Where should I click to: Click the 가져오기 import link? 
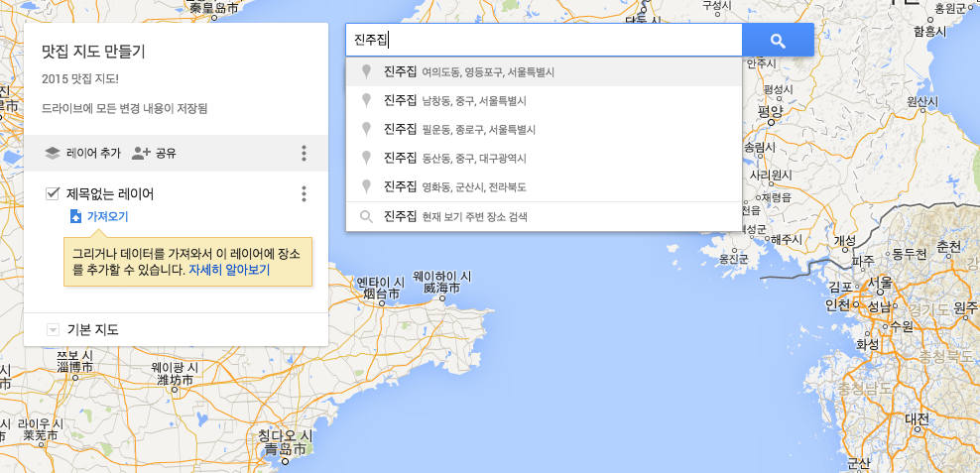pos(107,217)
